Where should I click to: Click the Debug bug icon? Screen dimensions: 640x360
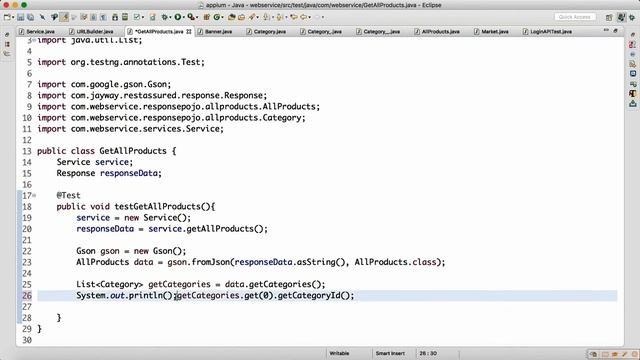pyautogui.click(x=164, y=17)
